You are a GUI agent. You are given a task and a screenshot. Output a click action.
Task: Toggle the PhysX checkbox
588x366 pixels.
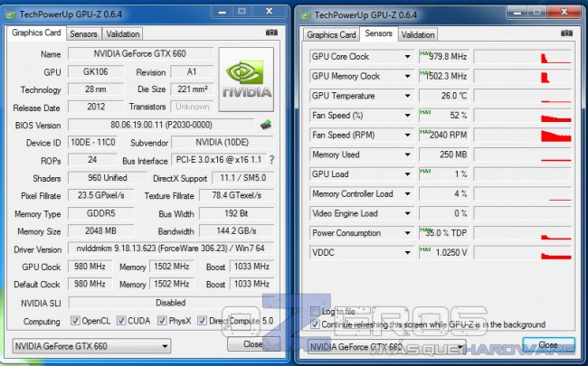pos(162,321)
